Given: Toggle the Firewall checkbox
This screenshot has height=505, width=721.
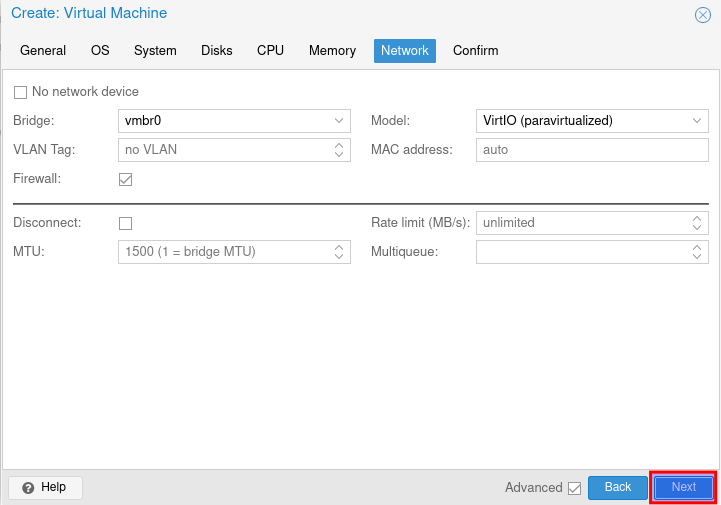Looking at the screenshot, I should click(126, 180).
